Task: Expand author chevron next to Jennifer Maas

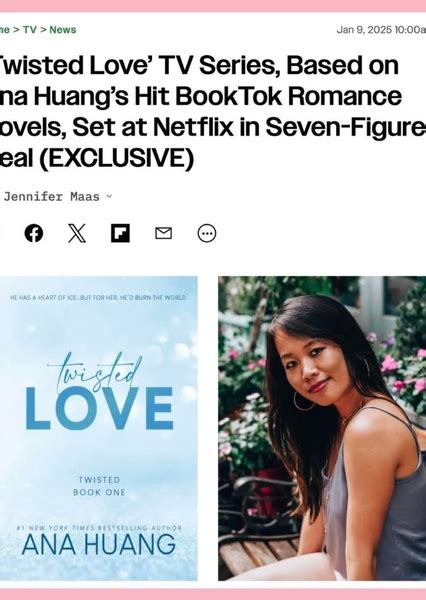Action: tap(109, 196)
